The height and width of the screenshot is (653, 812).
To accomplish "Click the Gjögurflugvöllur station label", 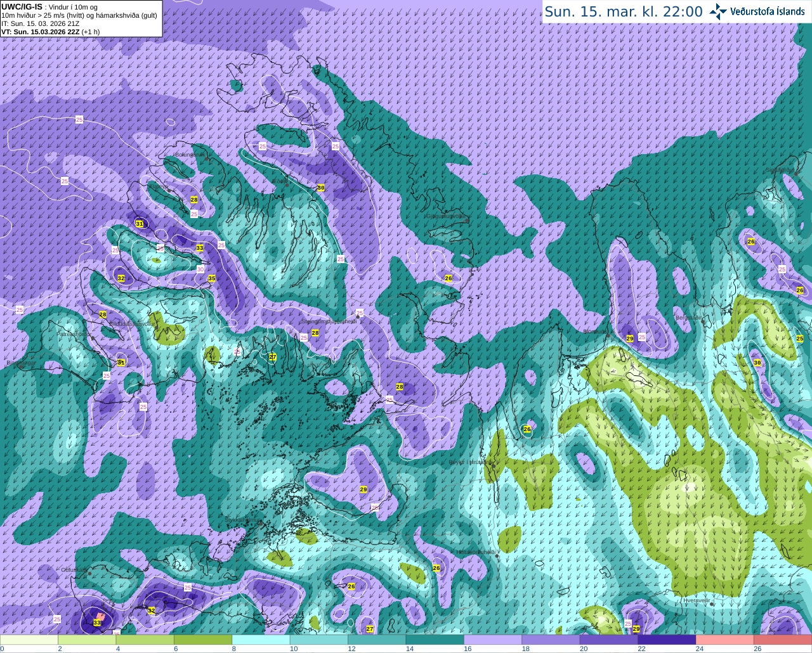I will tap(447, 216).
